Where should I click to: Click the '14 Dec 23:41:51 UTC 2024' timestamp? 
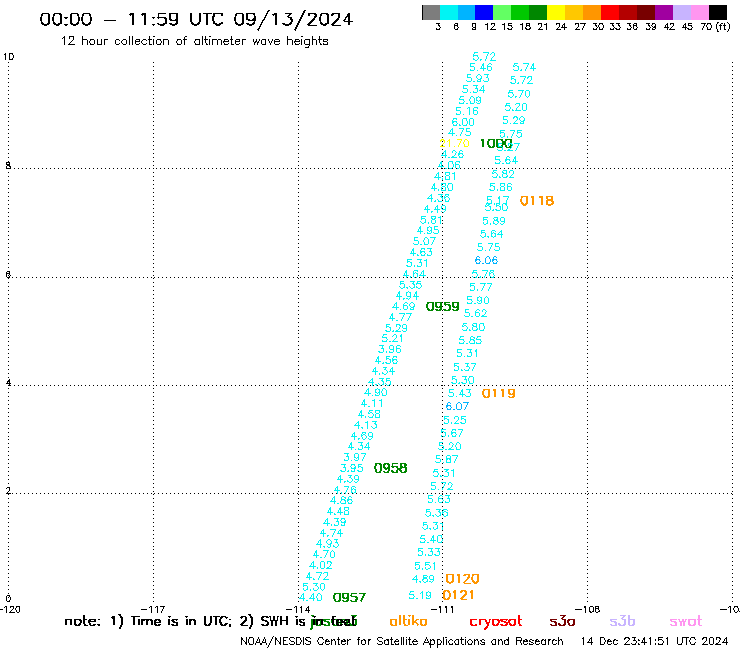point(654,641)
